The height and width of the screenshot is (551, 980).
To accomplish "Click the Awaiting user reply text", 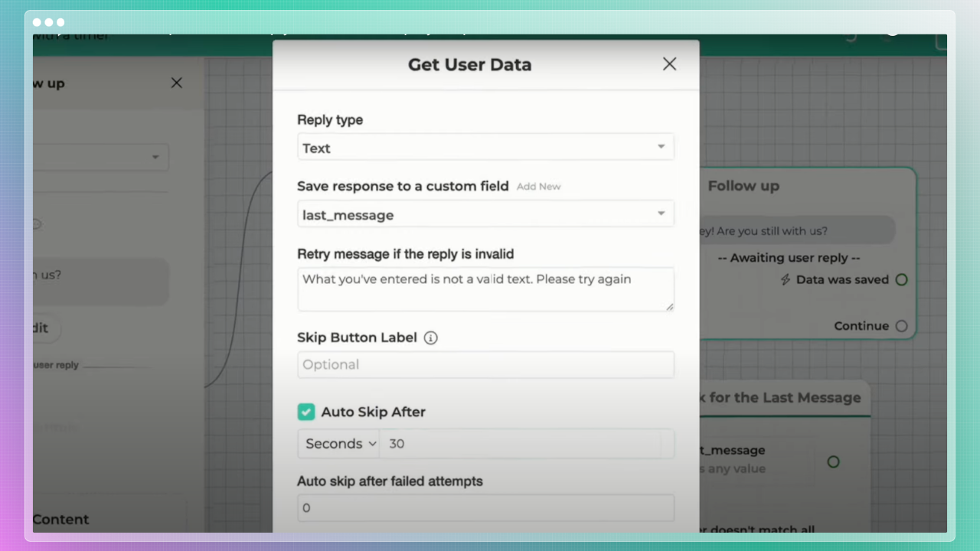I will pyautogui.click(x=789, y=258).
